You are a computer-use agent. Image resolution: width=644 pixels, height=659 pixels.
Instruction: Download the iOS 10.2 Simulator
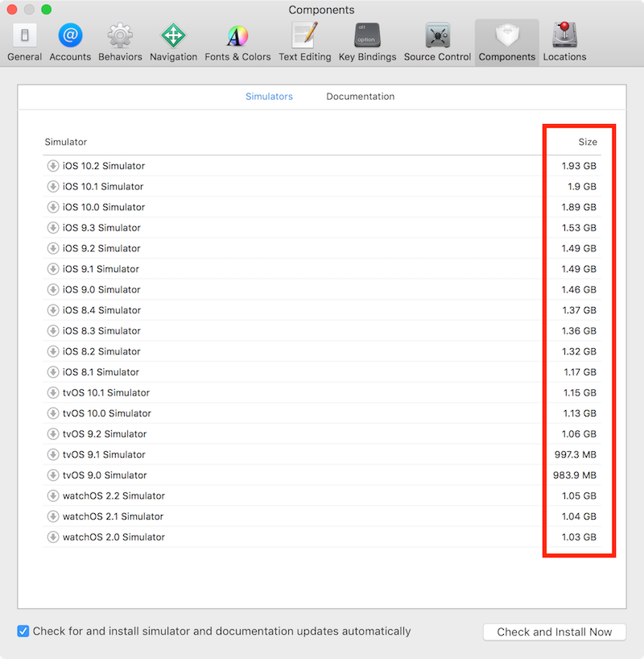tap(53, 166)
